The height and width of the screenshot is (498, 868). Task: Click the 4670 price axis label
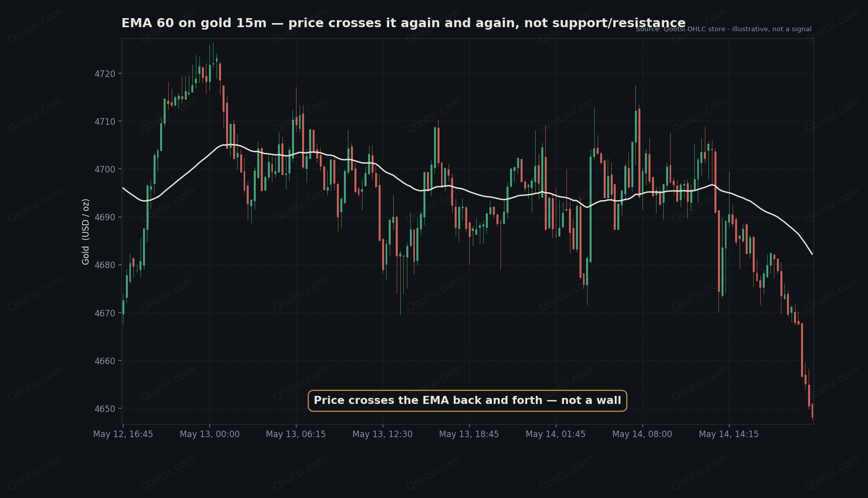105,313
